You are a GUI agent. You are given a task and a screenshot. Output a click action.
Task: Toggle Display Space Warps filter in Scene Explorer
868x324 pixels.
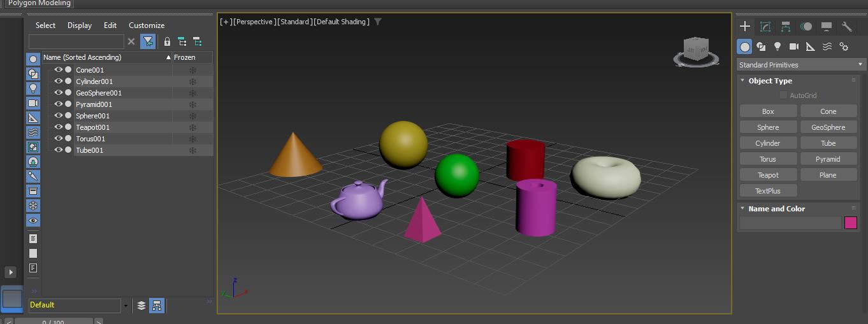(x=33, y=132)
